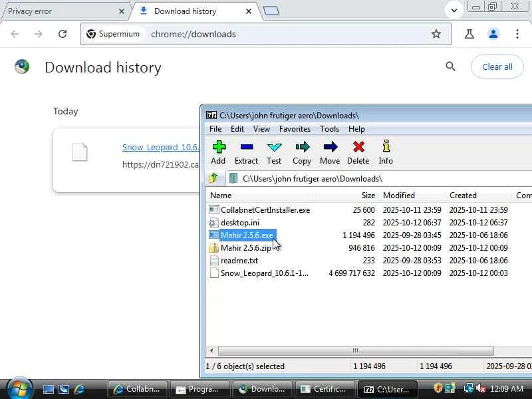Open the browser three-dot menu
The height and width of the screenshot is (399, 532).
pyautogui.click(x=517, y=34)
